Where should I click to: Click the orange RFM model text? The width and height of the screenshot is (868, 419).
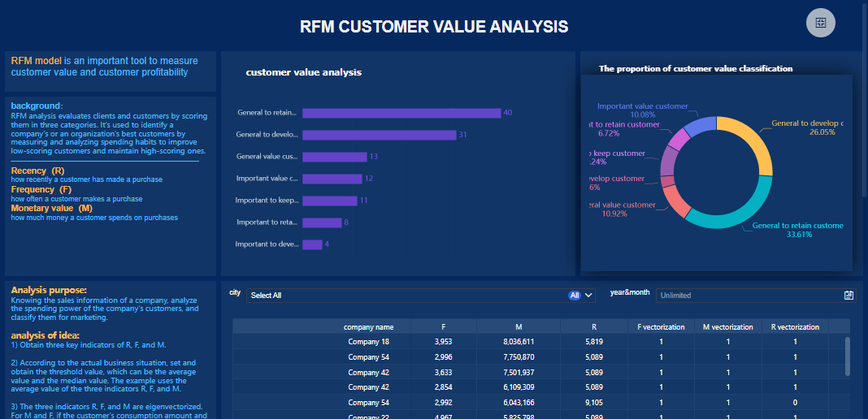37,61
